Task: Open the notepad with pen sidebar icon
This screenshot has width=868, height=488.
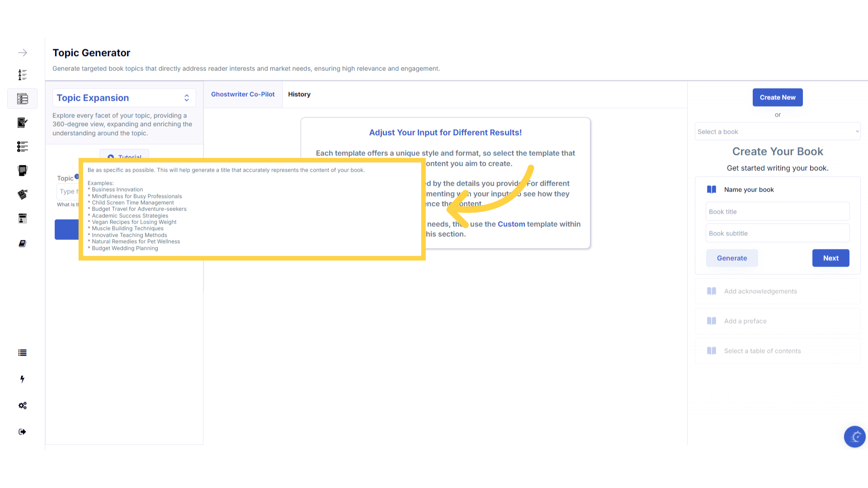Action: pyautogui.click(x=22, y=122)
